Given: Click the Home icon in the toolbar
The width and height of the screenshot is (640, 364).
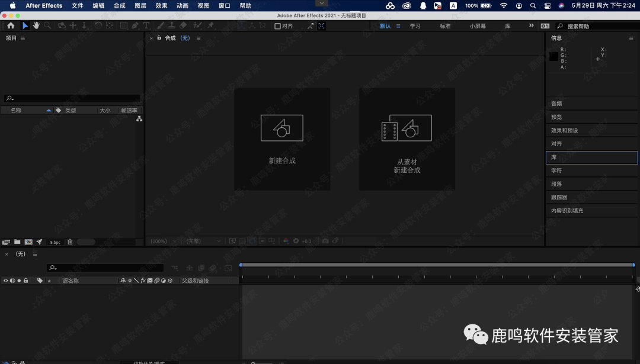Looking at the screenshot, I should click(11, 26).
